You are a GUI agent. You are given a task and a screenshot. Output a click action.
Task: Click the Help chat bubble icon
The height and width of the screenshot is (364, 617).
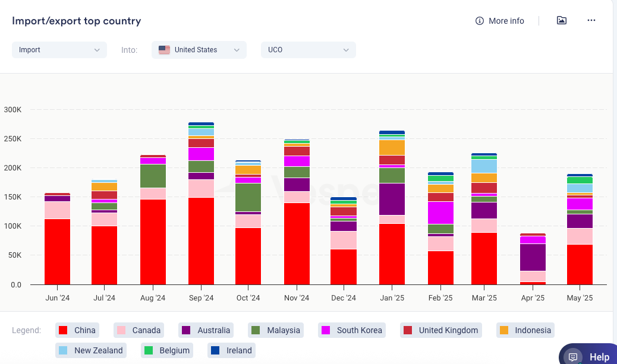[x=573, y=357]
